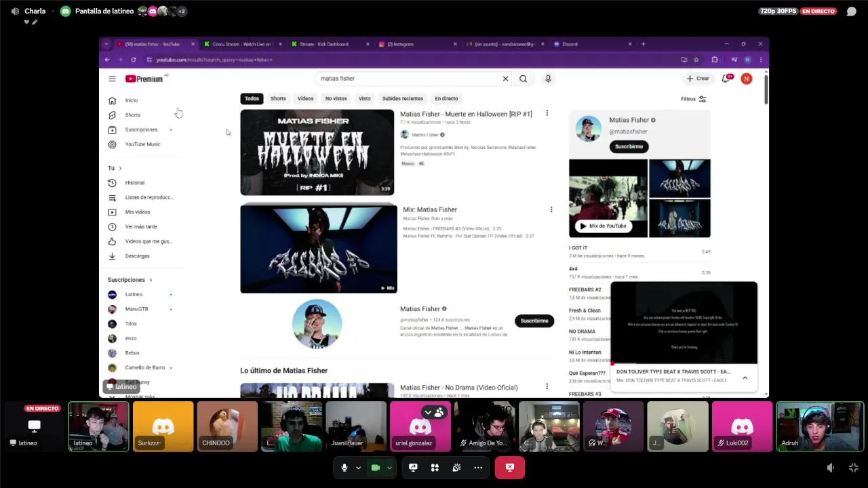
Task: Play the Mix de YouTube
Action: [x=603, y=226]
